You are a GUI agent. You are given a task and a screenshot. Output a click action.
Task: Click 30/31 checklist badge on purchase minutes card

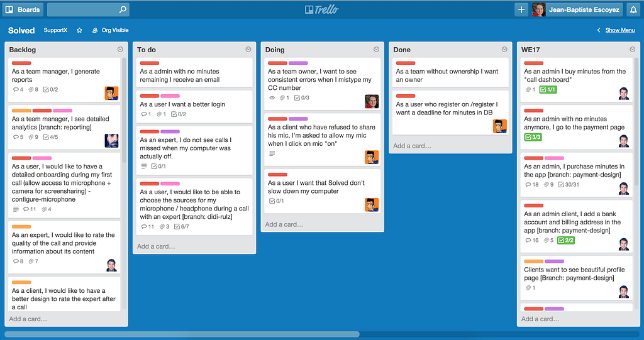569,185
